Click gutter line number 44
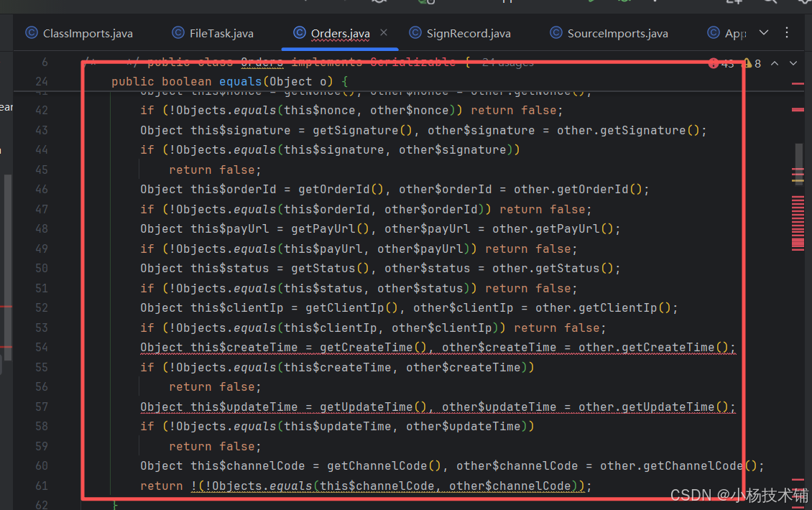Viewport: 812px width, 510px height. click(x=42, y=150)
